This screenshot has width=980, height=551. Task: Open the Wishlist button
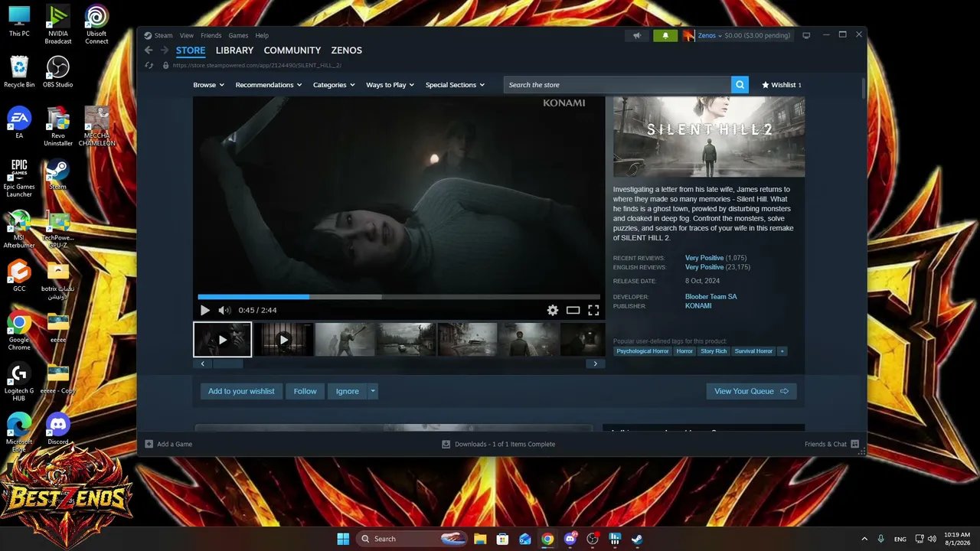point(781,85)
